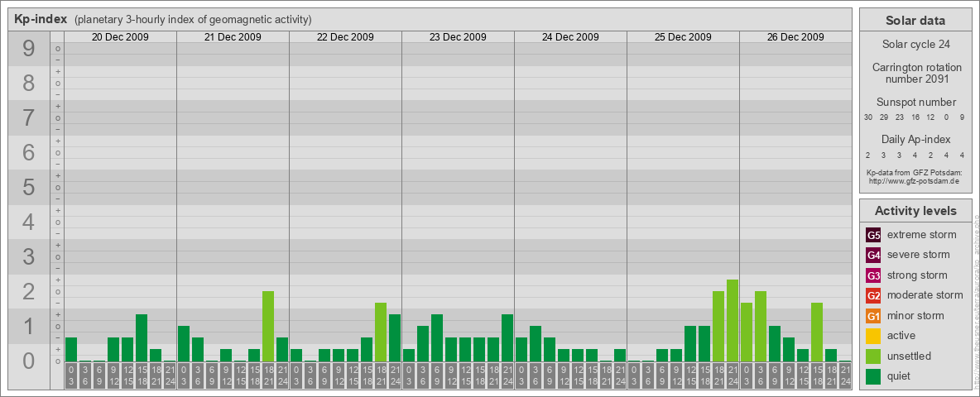Click the G1 minor storm badge
980x397 pixels.
click(x=873, y=315)
